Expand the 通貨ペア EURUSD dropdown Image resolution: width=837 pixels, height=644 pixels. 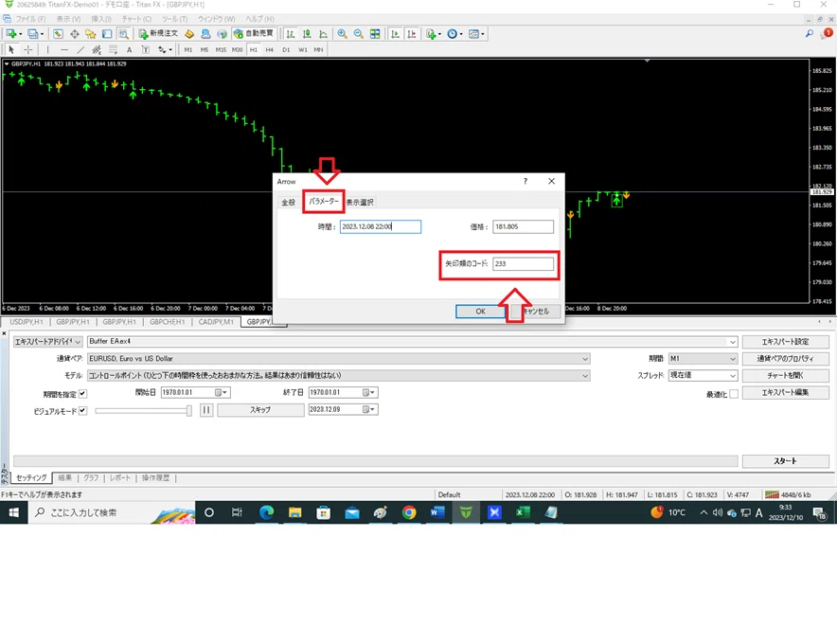point(585,359)
